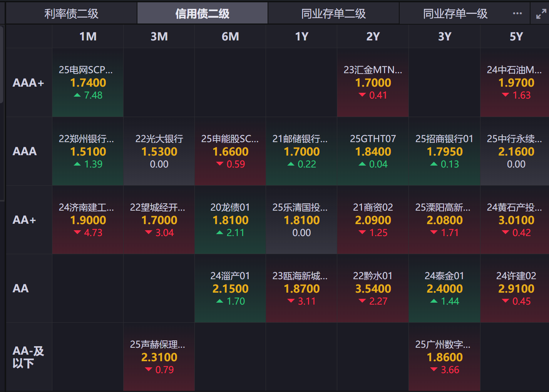Select 24泰金01 bond cell
The height and width of the screenshot is (392, 549).
(x=444, y=288)
